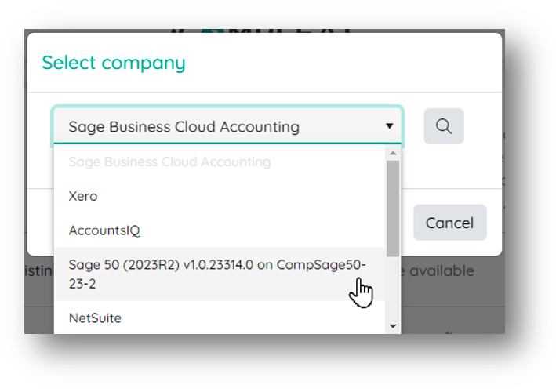The image size is (556, 392).
Task: Click the dropdown list scroll down arrow
Action: click(x=393, y=326)
